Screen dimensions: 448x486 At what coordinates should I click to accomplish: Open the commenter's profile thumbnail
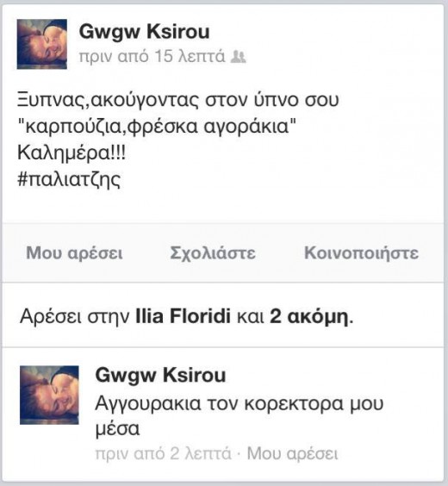[49, 395]
